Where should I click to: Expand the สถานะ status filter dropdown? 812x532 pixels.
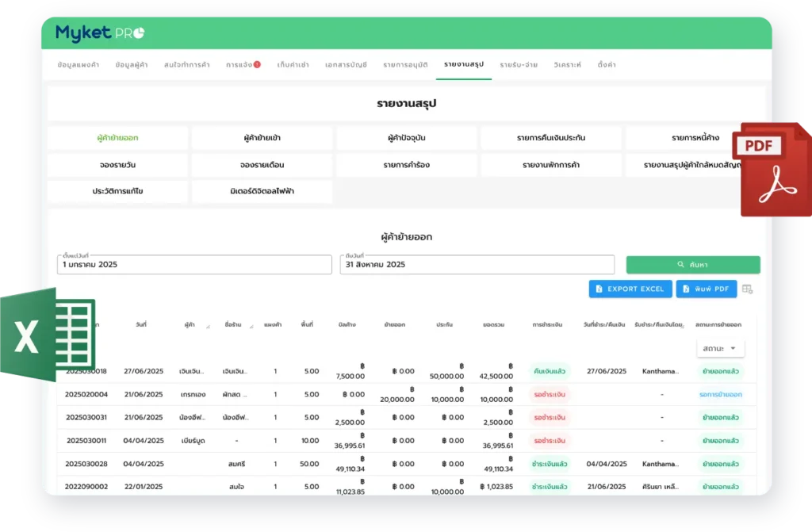point(720,349)
